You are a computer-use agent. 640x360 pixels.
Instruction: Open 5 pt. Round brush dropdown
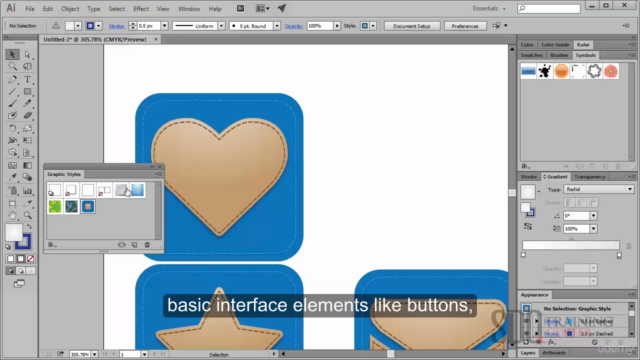coord(277,26)
